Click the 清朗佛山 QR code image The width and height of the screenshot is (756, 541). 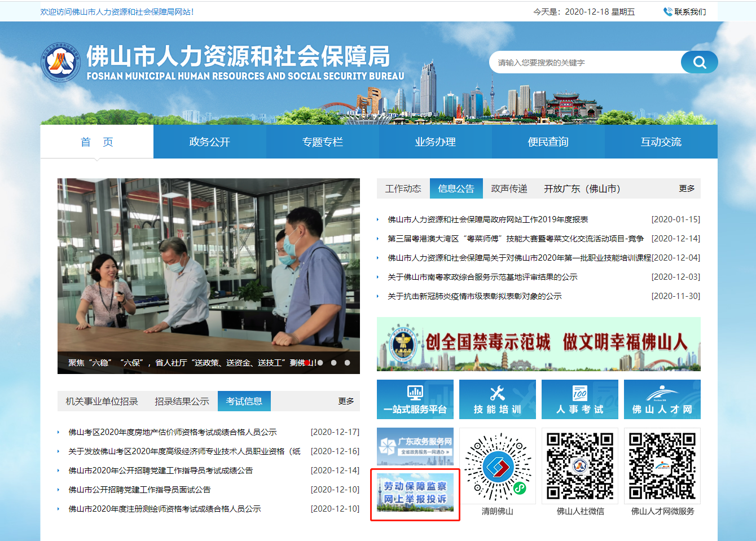coord(497,467)
